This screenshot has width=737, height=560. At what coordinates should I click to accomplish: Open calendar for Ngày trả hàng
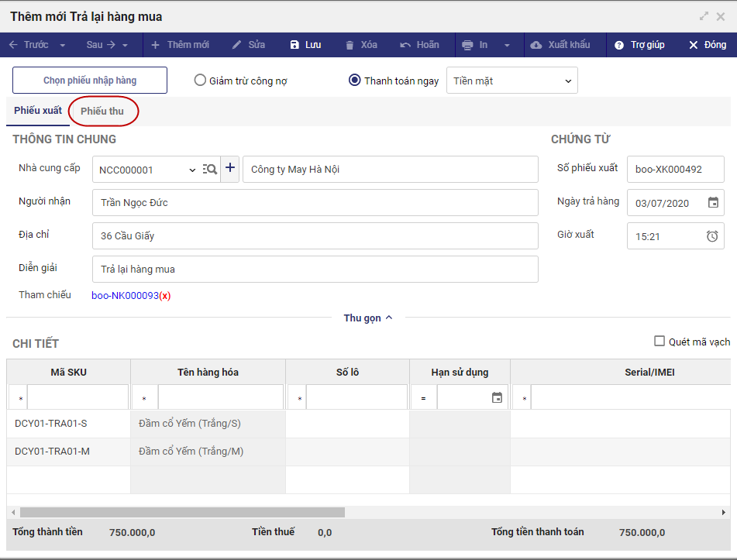click(x=713, y=203)
